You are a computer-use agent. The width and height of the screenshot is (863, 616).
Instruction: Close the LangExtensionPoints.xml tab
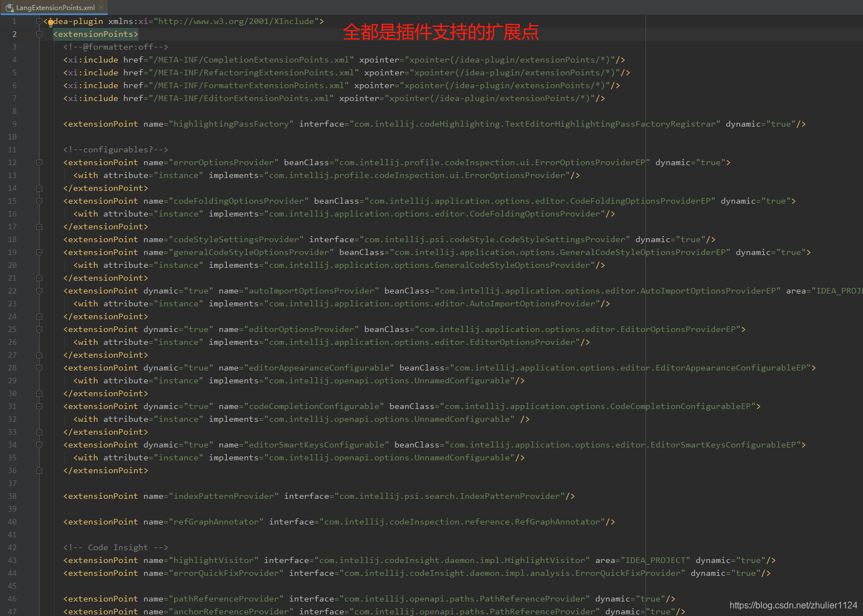(x=101, y=7)
